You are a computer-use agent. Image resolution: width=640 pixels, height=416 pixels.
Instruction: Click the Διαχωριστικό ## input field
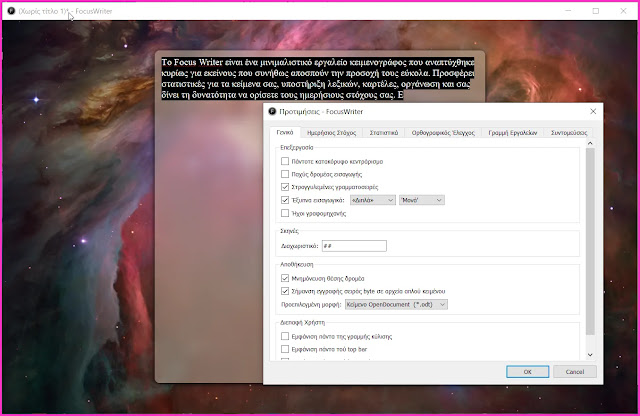click(354, 246)
